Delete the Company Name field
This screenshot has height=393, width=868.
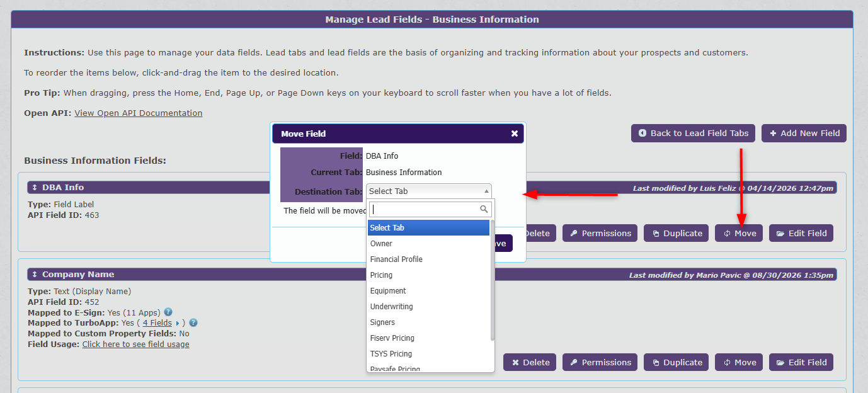529,362
